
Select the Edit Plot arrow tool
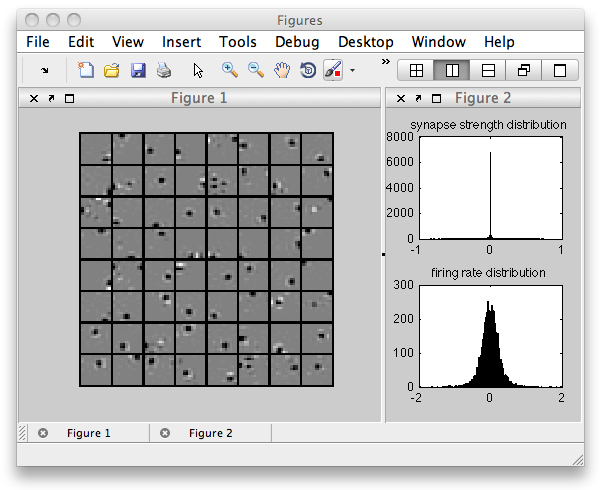[x=198, y=71]
